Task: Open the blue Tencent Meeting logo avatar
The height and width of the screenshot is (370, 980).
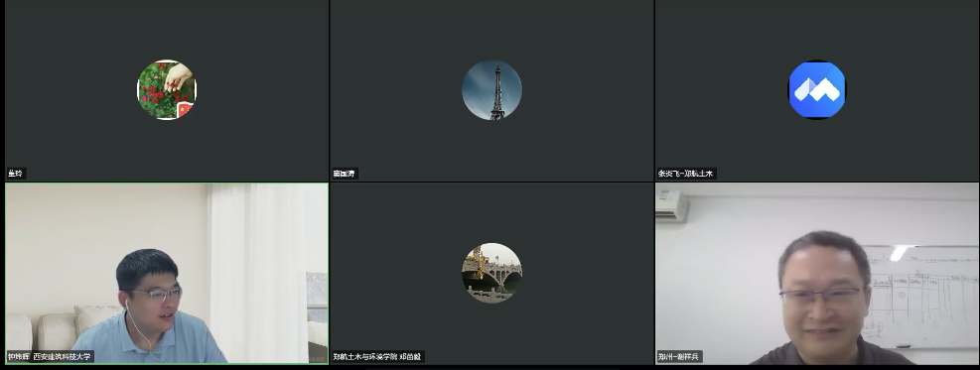Action: point(817,89)
